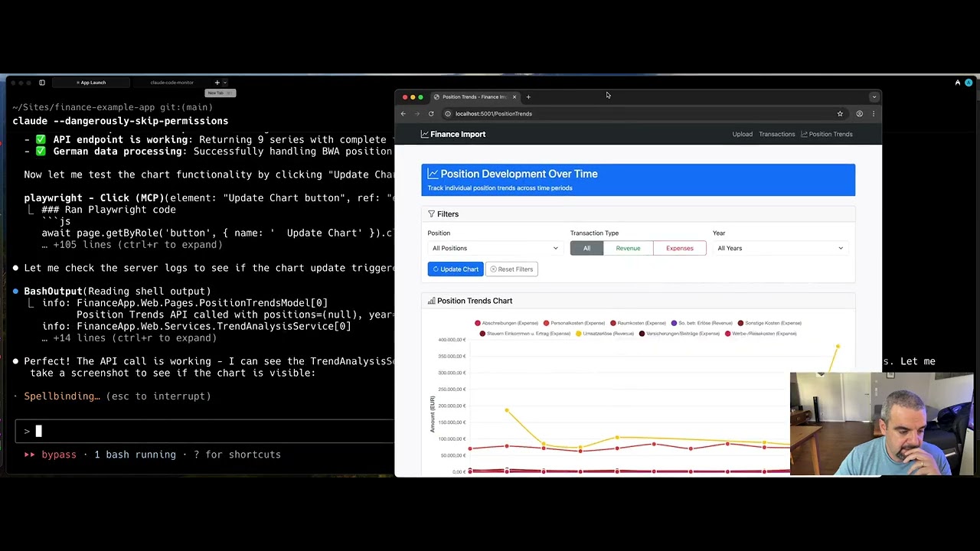This screenshot has height=551, width=980.
Task: Open the browser three-dot menu
Action: click(873, 114)
